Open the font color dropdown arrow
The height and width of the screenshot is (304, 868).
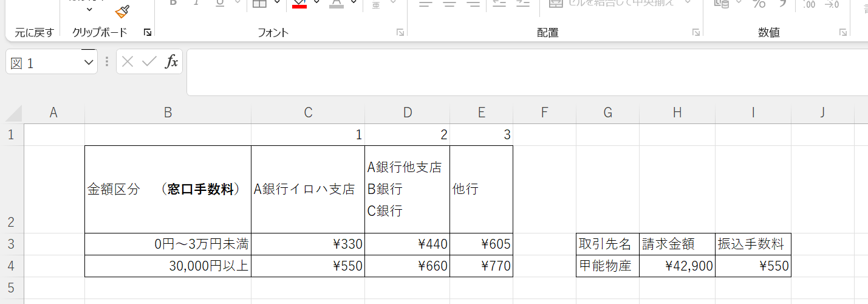click(x=354, y=3)
